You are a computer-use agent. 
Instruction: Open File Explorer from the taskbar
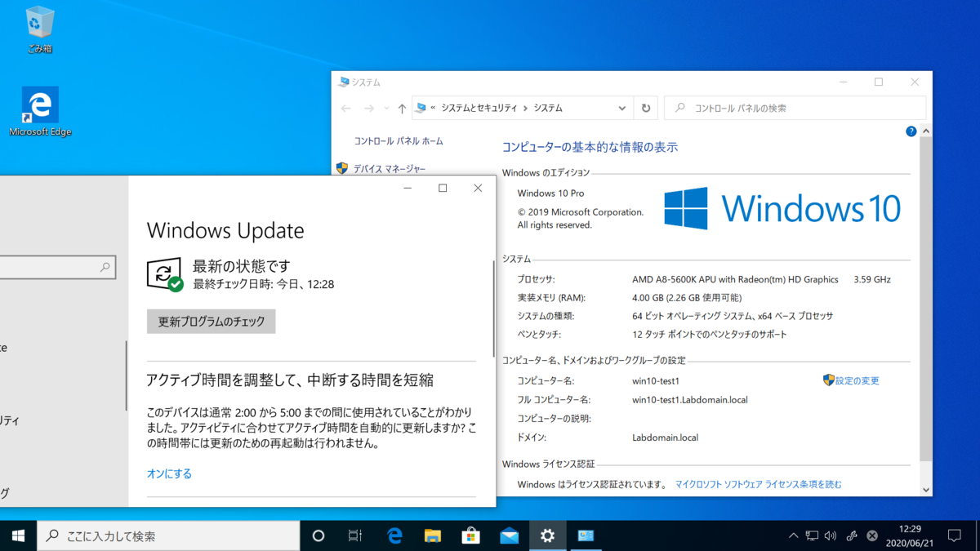(x=433, y=535)
